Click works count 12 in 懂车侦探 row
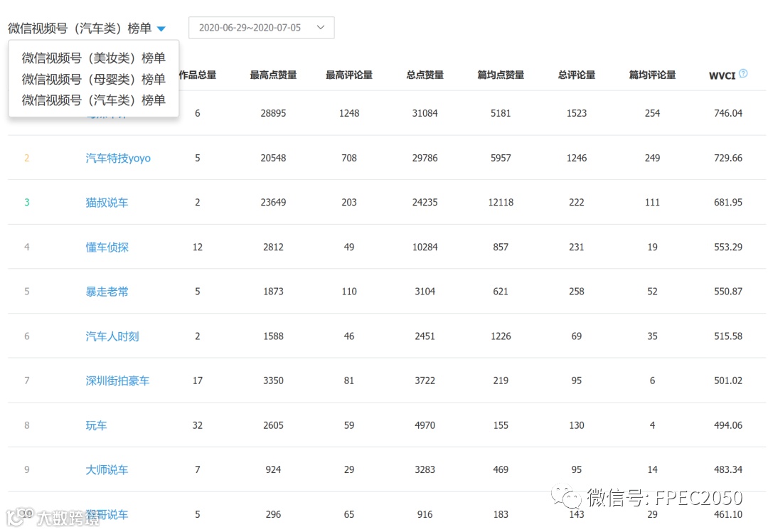 [x=198, y=247]
